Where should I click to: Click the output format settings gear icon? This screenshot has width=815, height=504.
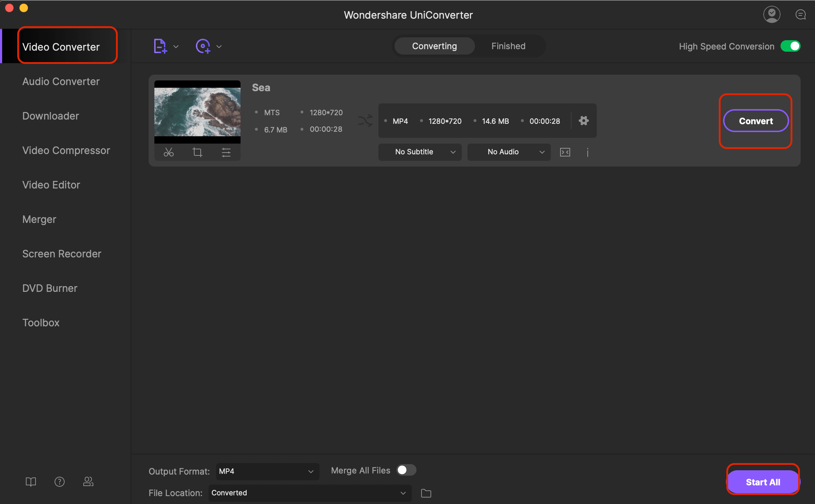(x=583, y=121)
